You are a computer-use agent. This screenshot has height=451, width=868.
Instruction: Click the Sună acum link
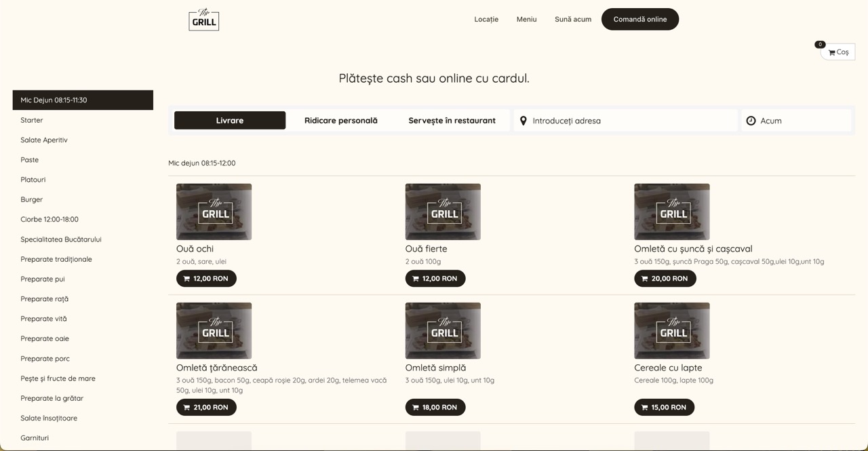(x=573, y=20)
